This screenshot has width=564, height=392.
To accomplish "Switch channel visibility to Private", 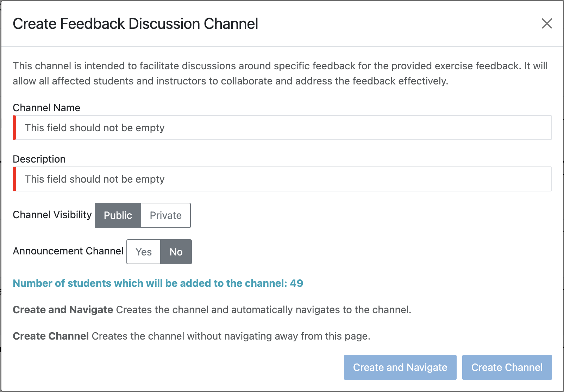I will point(165,215).
